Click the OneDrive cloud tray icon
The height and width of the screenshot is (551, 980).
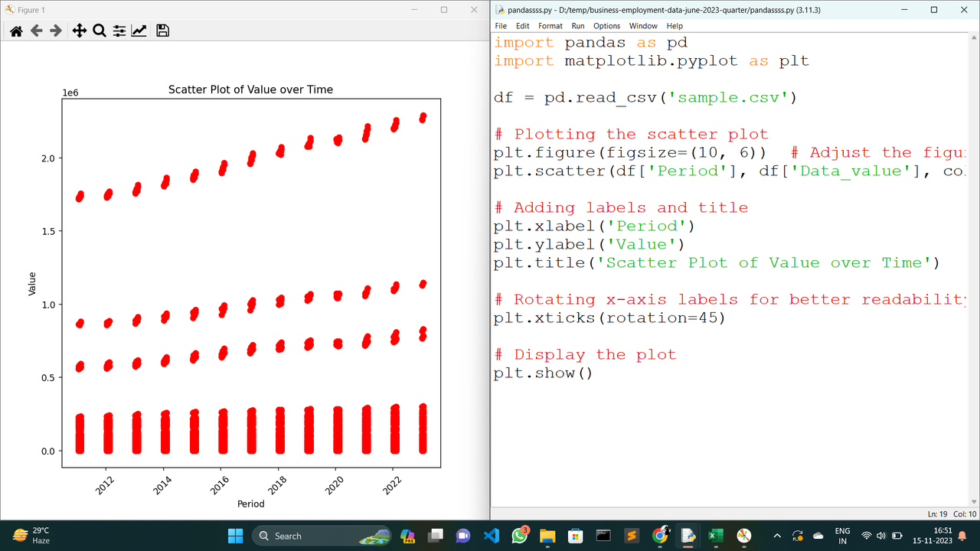pyautogui.click(x=818, y=536)
